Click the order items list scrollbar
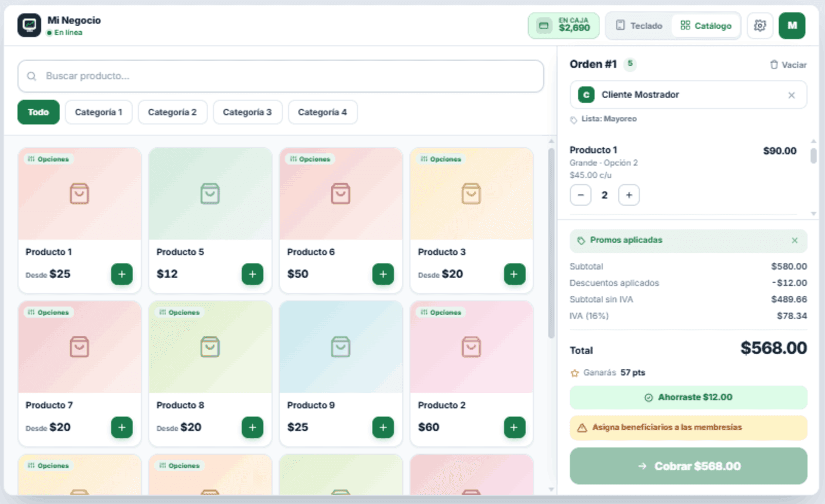 tap(813, 156)
